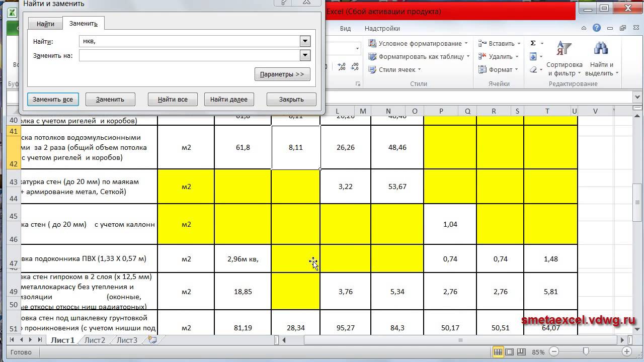Expand the Заменить на field dropdown

304,55
